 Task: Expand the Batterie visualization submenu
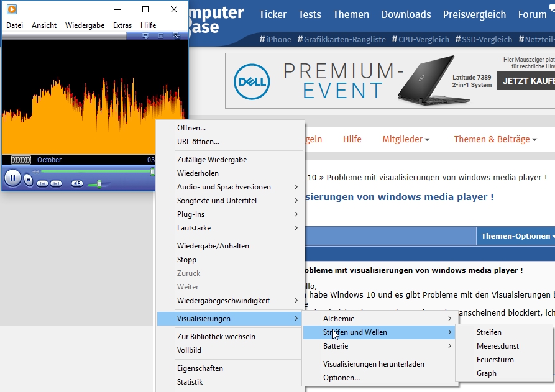point(380,346)
